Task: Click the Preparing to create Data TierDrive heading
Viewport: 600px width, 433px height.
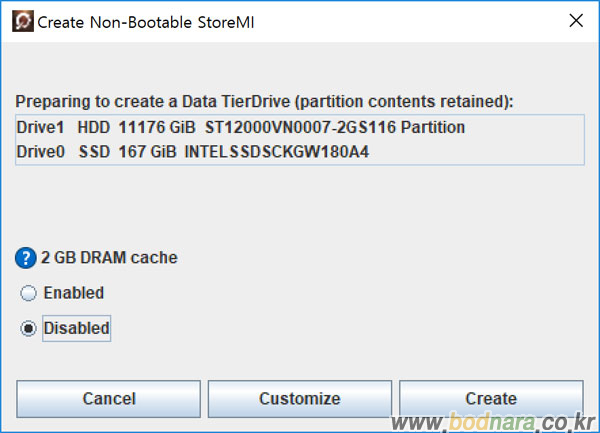Action: pyautogui.click(x=264, y=102)
